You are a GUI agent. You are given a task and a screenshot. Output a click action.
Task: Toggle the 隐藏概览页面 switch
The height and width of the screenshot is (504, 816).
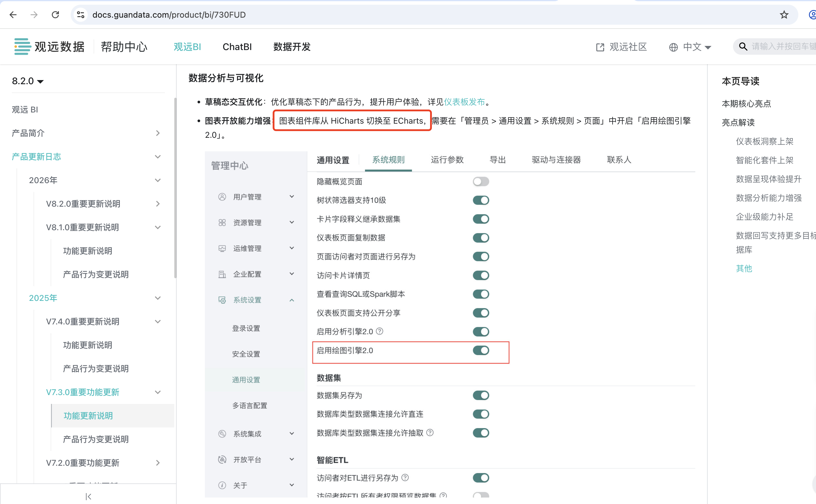point(481,181)
